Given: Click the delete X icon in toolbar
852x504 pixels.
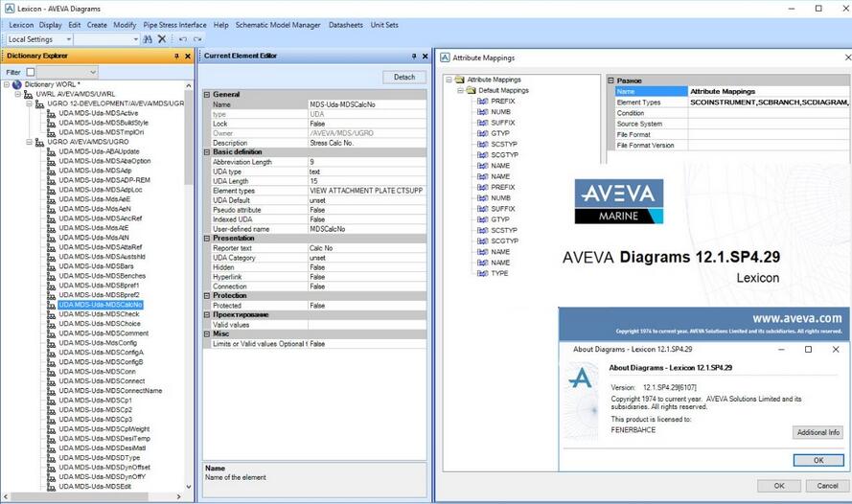Looking at the screenshot, I should tap(162, 39).
